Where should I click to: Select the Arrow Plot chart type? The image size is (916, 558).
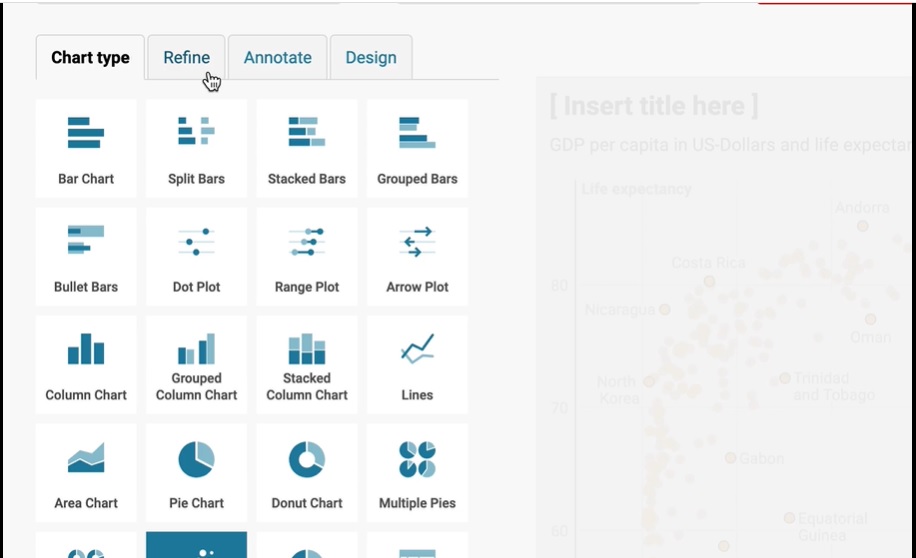[417, 256]
